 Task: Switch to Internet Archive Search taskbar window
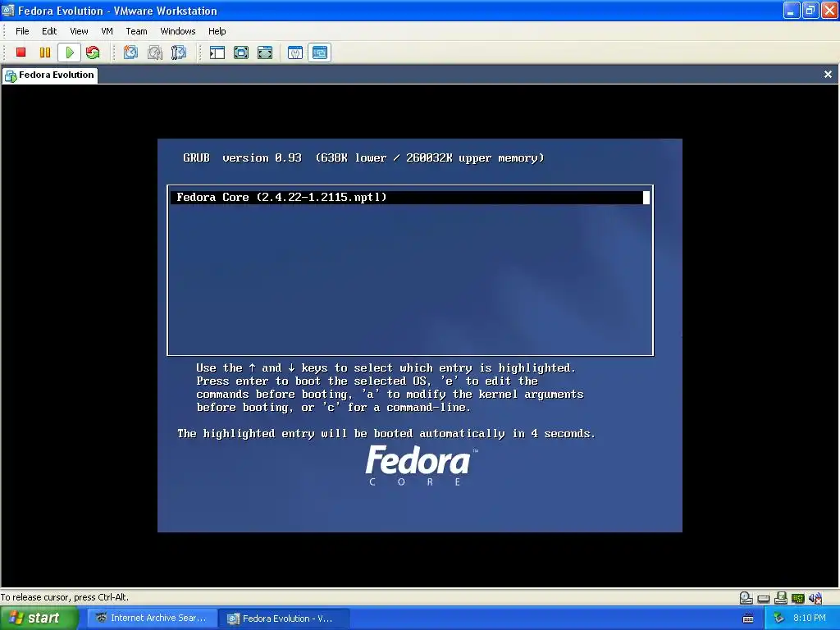click(152, 619)
